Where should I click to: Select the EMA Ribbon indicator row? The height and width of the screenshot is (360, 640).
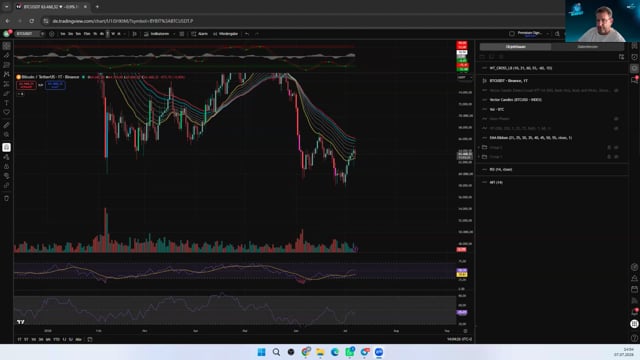tap(553, 138)
